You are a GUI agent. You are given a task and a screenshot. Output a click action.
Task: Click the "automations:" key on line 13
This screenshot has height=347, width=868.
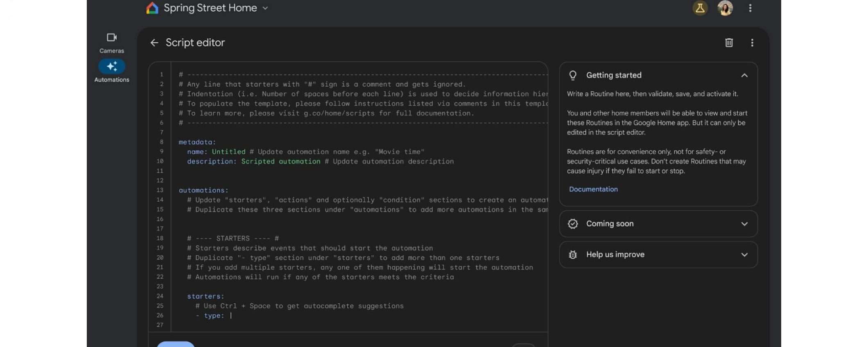pos(203,190)
